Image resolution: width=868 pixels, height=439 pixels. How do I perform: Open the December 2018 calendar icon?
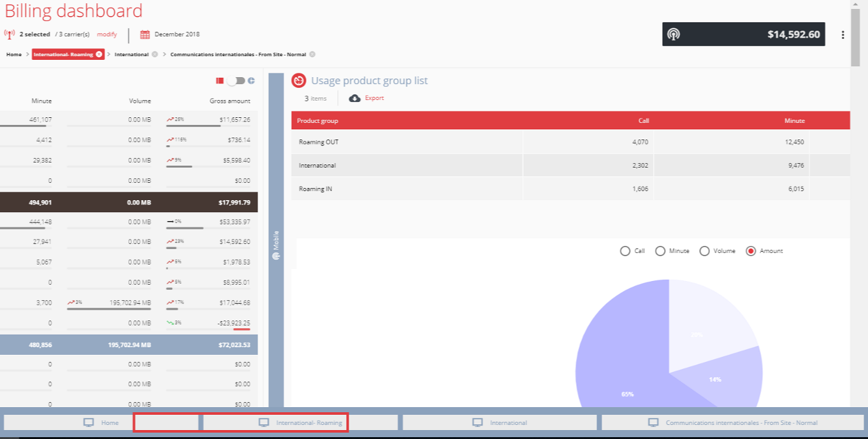145,34
